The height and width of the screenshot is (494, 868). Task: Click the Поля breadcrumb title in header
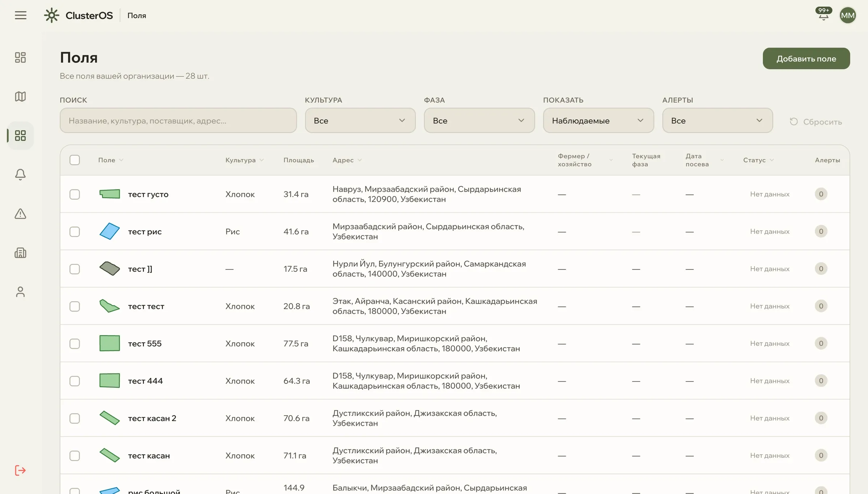pos(137,16)
